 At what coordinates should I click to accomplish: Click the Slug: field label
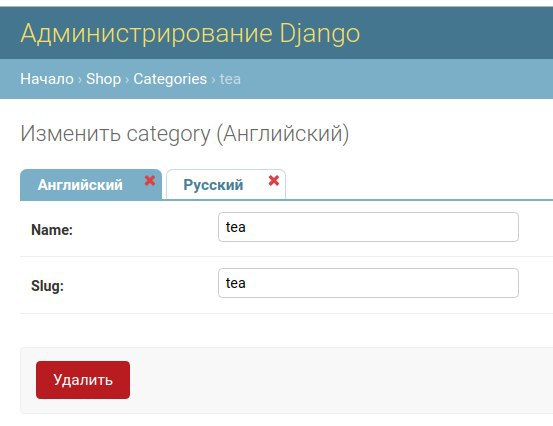(47, 286)
